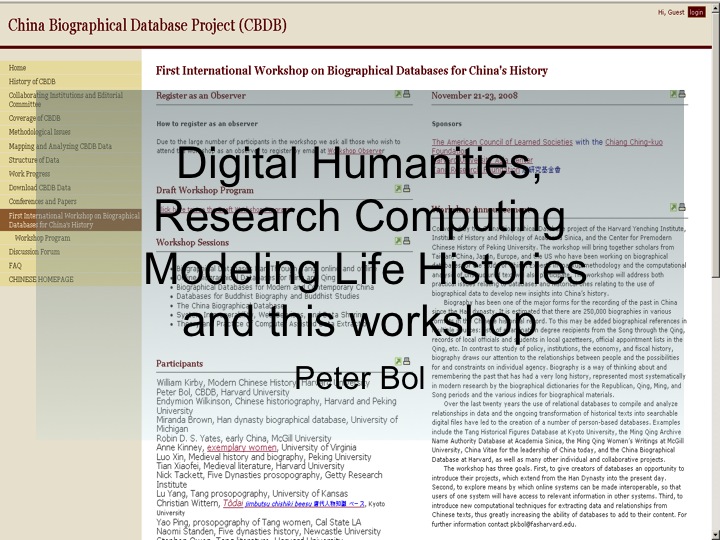Click edit icon beside November 21-23, 2008

click(673, 94)
